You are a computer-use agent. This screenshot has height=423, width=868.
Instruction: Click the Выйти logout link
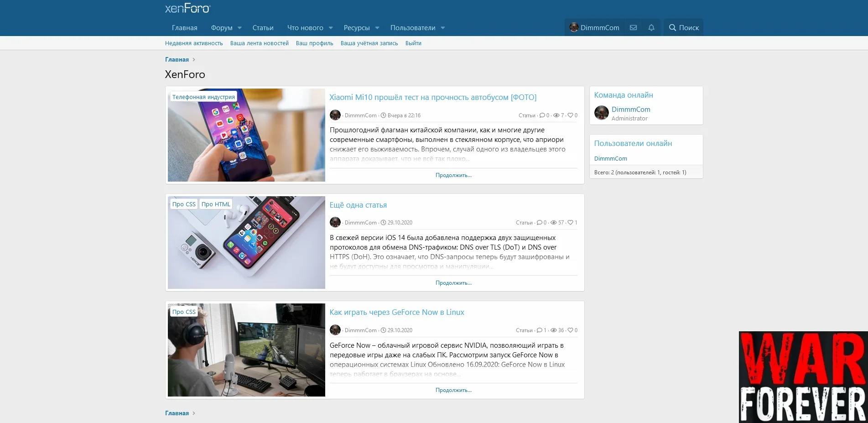[413, 43]
